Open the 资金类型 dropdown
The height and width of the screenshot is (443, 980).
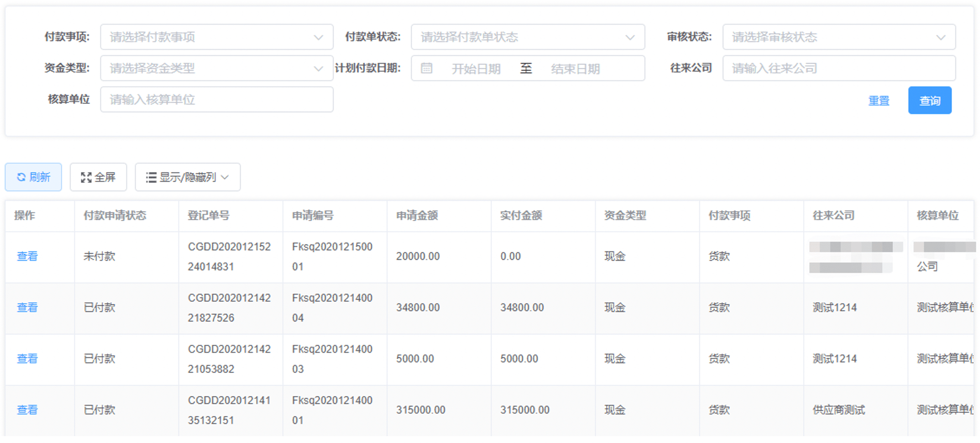coord(217,68)
